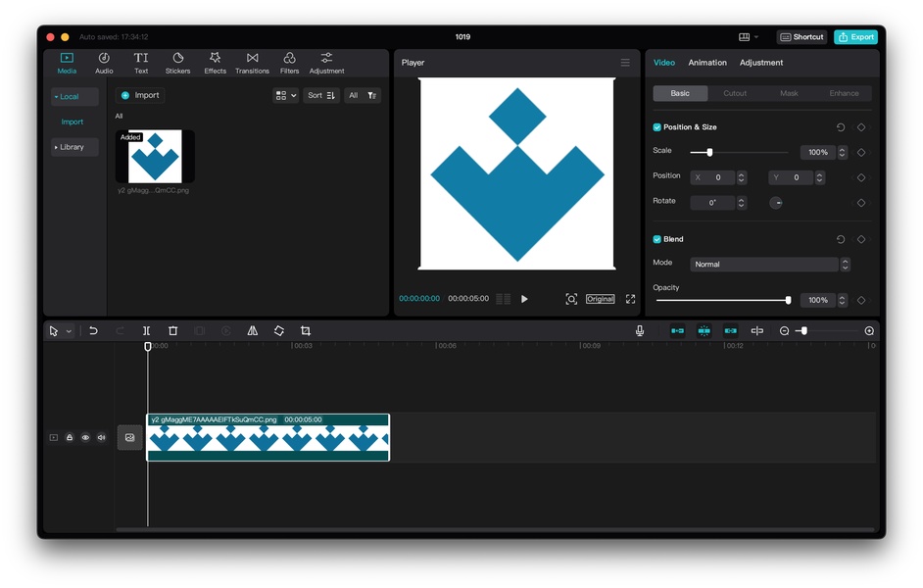Click the Import button with plus icon

pos(140,95)
